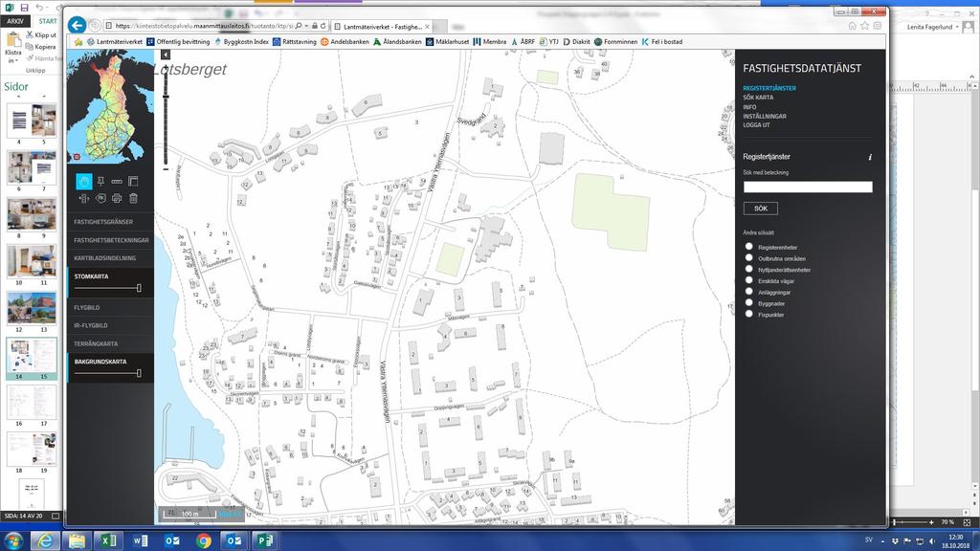Open Internet Explorer from the taskbar
Screen dimensions: 980x551
point(45,541)
